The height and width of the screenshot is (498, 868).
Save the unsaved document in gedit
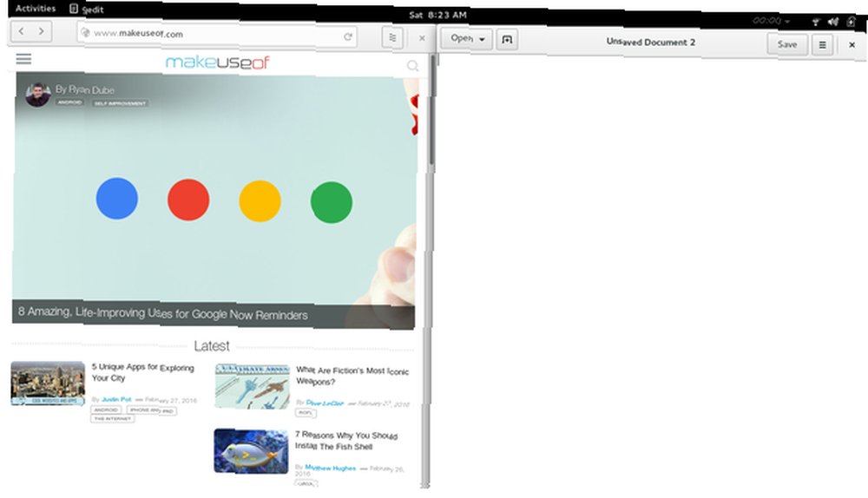786,44
